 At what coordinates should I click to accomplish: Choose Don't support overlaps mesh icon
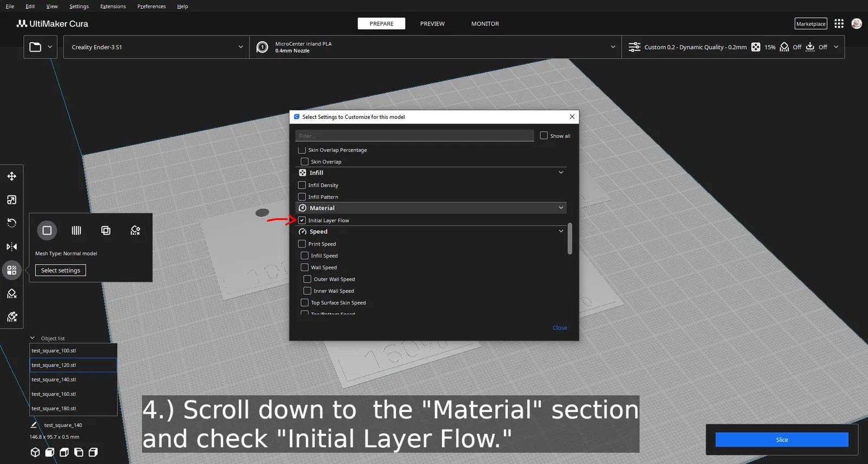point(136,230)
